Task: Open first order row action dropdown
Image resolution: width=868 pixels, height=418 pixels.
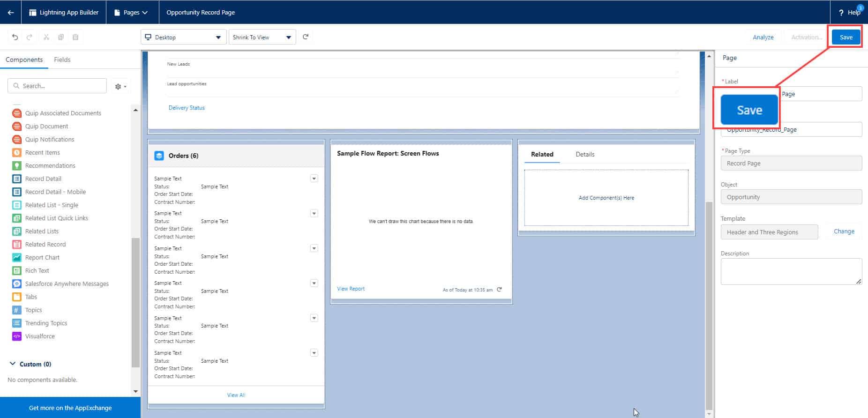Action: tap(314, 179)
